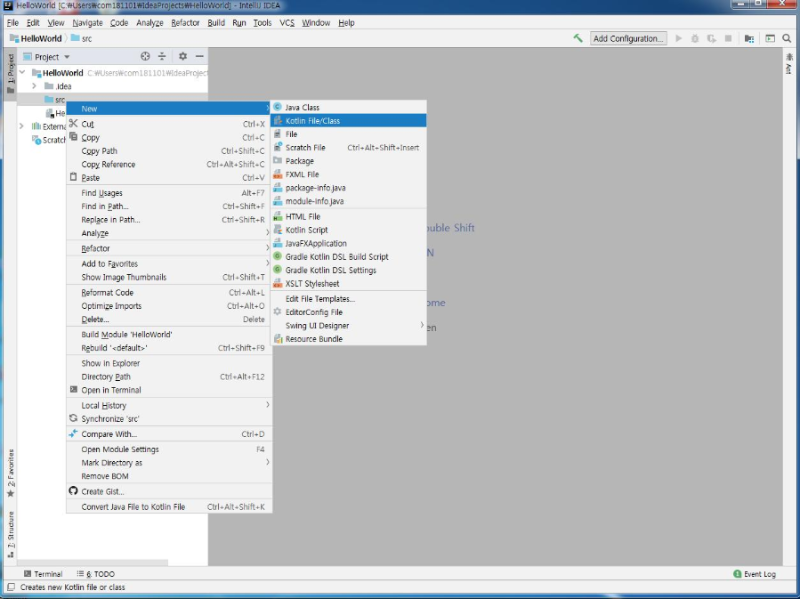Expand Swing UI Designer submenu

348,326
